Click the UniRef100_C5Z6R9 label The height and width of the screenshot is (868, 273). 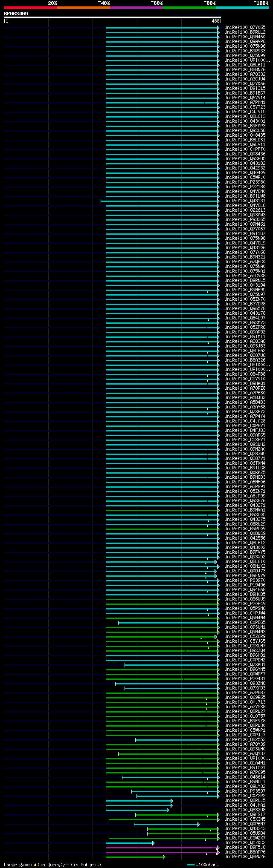tap(245, 636)
